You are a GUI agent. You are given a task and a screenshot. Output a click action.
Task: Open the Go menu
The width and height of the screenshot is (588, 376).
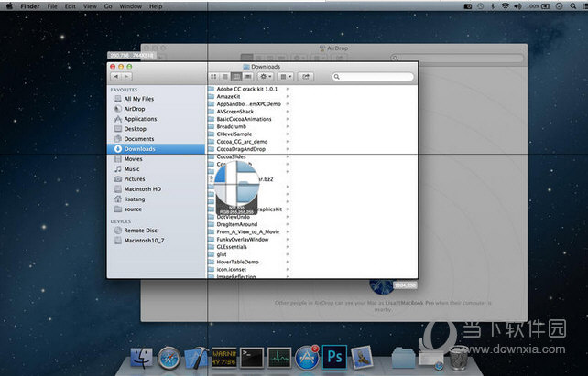point(108,6)
